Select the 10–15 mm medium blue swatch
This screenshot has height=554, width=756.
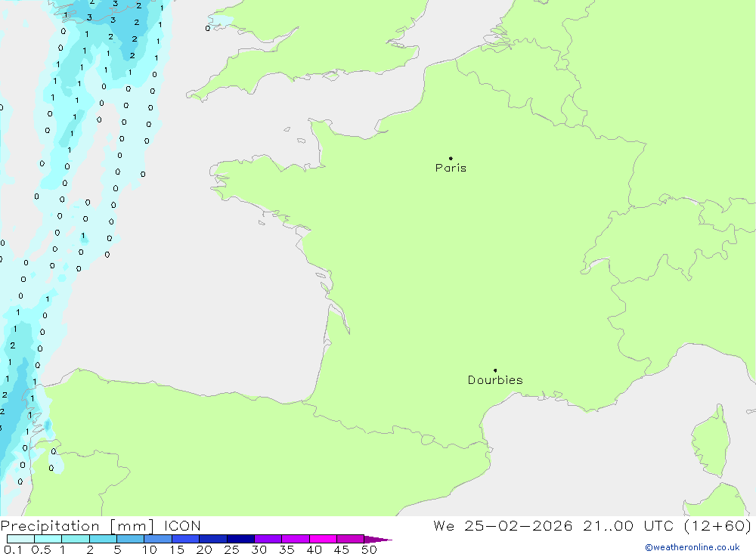[158, 539]
